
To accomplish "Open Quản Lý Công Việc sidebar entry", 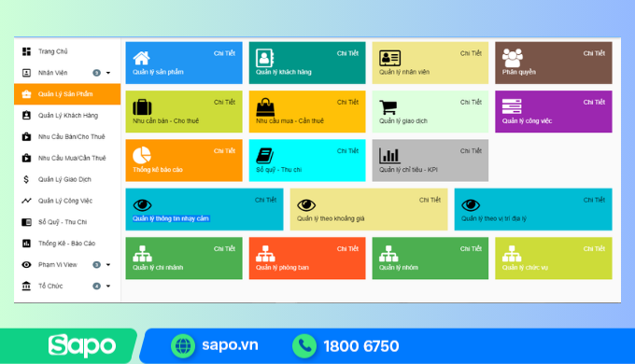I will 67,201.
